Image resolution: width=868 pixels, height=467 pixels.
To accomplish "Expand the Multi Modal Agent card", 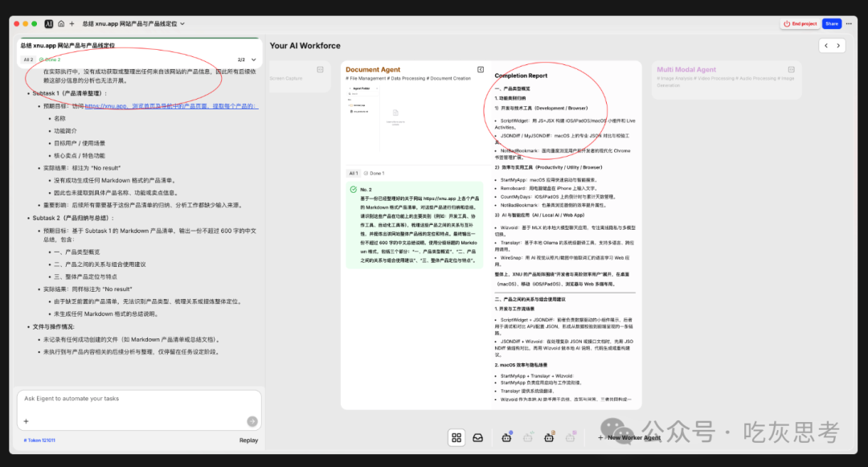I will [x=791, y=70].
